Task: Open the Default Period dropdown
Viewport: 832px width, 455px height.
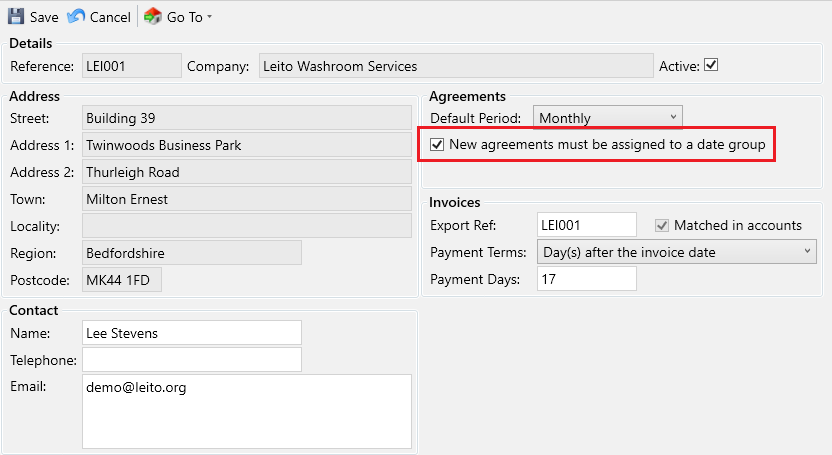Action: pos(607,118)
